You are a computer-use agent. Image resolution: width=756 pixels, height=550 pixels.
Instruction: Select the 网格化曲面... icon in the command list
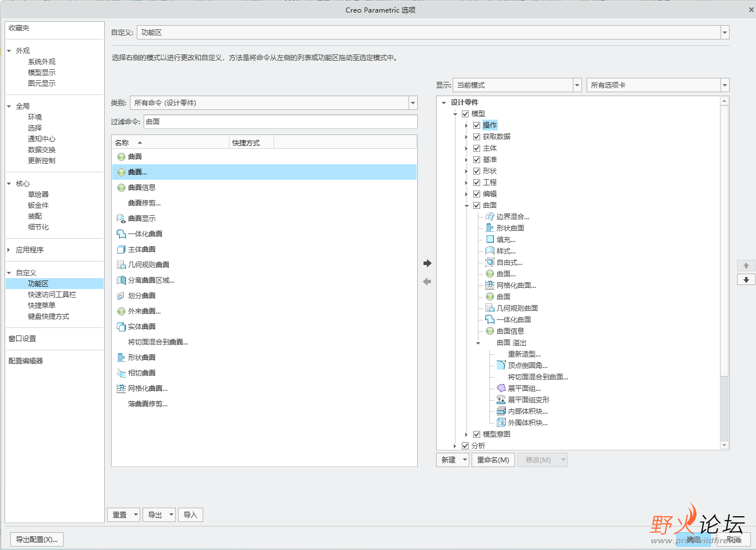[x=121, y=389]
